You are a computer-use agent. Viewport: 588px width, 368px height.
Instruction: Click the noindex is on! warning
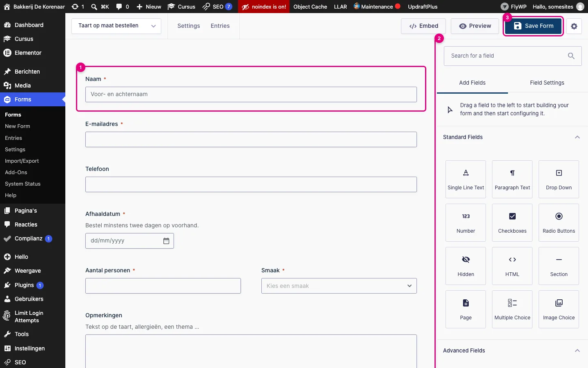[x=264, y=7]
